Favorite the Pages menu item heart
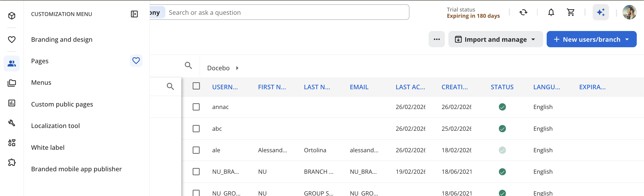644x196 pixels. click(136, 61)
